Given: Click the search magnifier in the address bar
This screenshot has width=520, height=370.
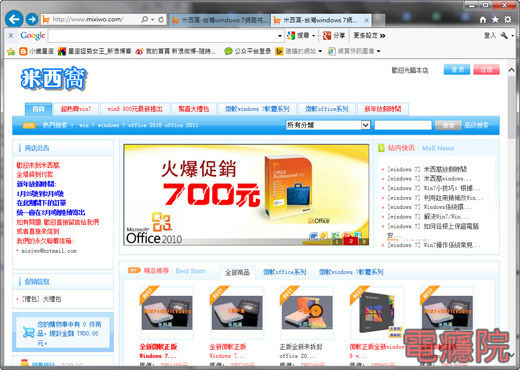Looking at the screenshot, I should coord(144,19).
